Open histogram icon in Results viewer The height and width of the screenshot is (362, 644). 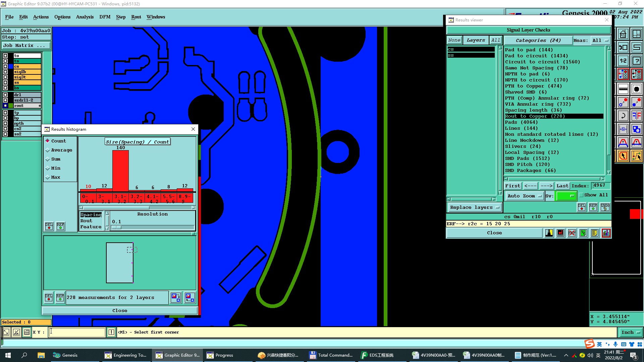pyautogui.click(x=606, y=233)
